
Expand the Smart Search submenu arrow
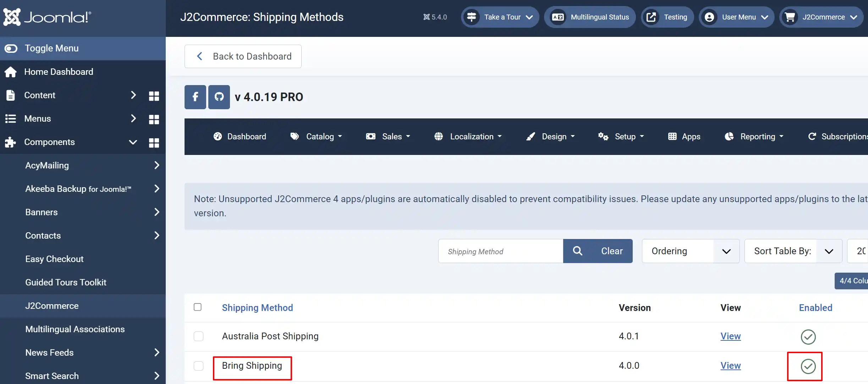[x=157, y=376]
